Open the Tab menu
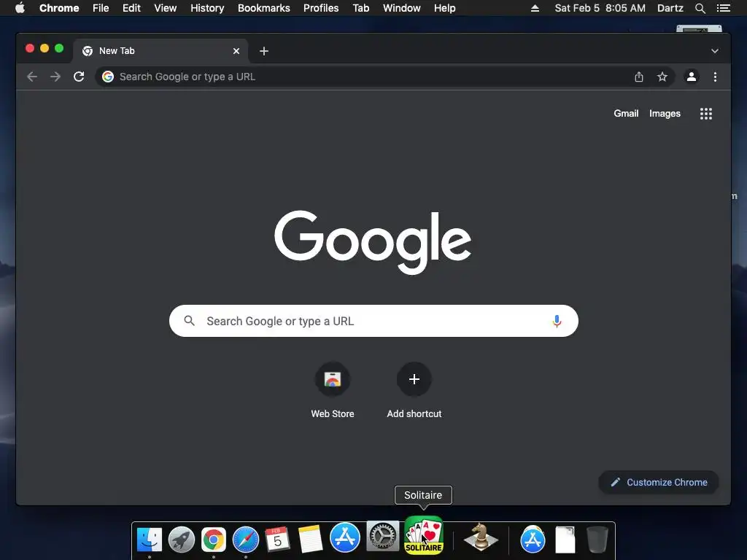747x560 pixels. pos(361,8)
